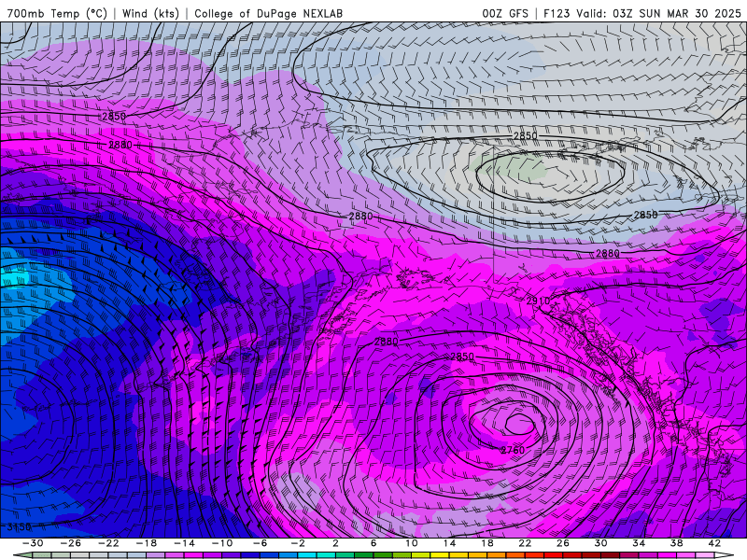Click the -6 temperature scale value
The height and width of the screenshot is (560, 747).
[261, 543]
